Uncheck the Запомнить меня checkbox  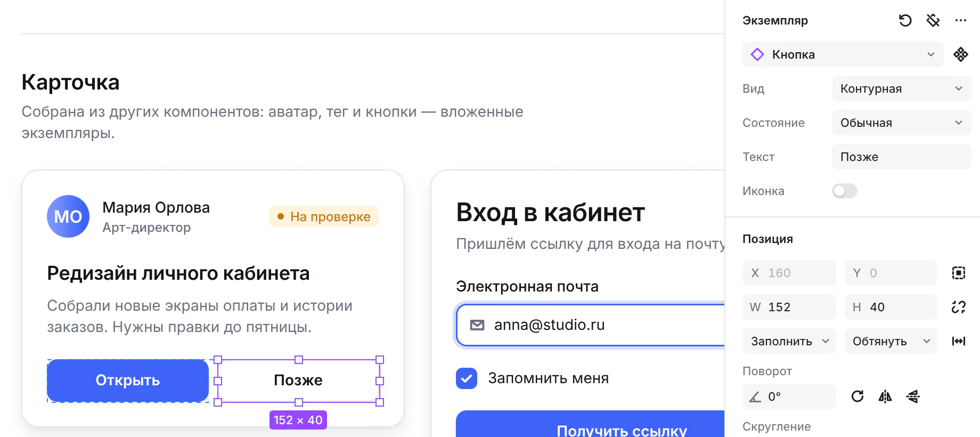coord(467,378)
